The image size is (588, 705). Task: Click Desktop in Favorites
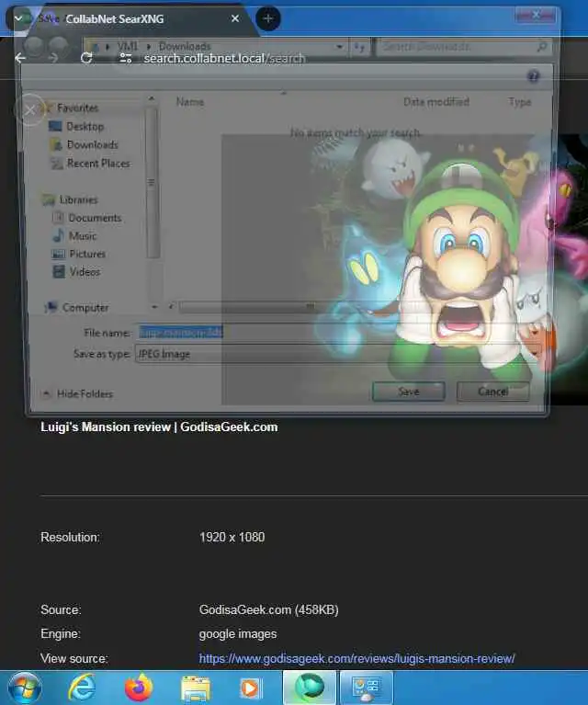tap(85, 126)
